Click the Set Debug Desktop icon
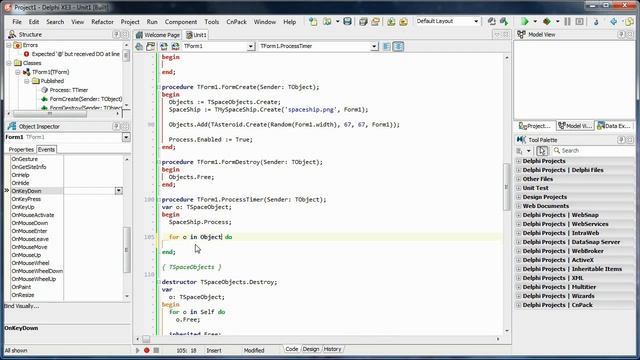Screen dimensions: 640x360 [x=504, y=22]
